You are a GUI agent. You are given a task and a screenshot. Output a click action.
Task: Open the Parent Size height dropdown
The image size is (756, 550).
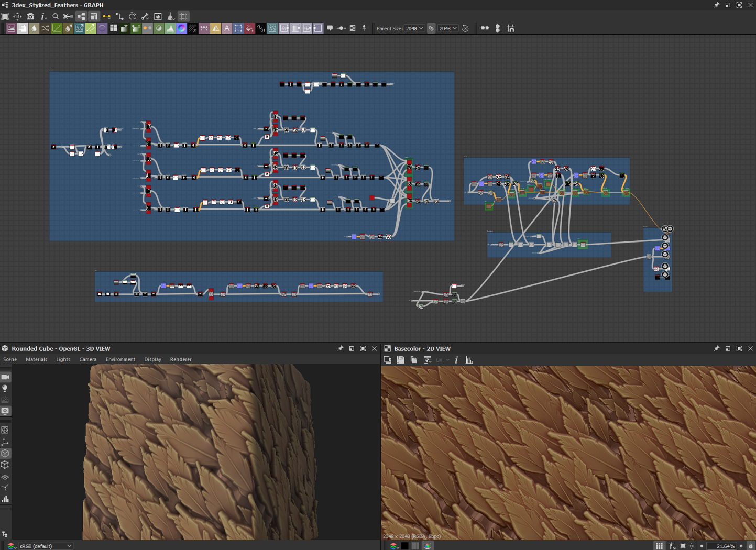tap(448, 28)
